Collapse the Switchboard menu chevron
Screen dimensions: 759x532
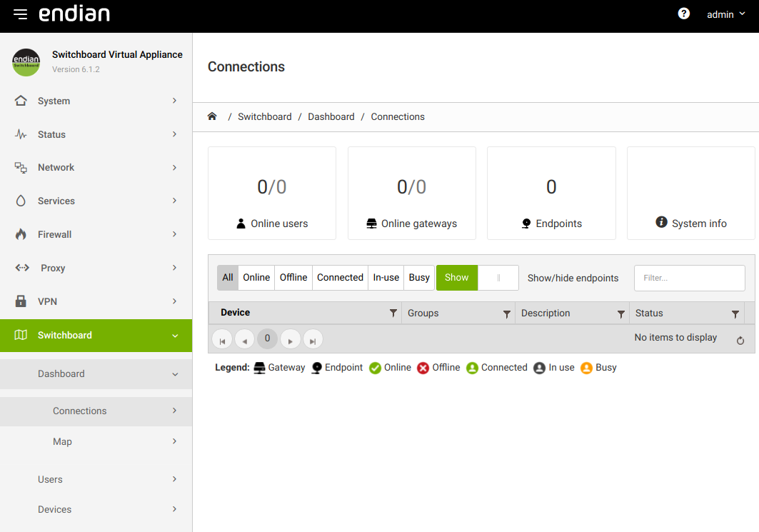point(175,336)
